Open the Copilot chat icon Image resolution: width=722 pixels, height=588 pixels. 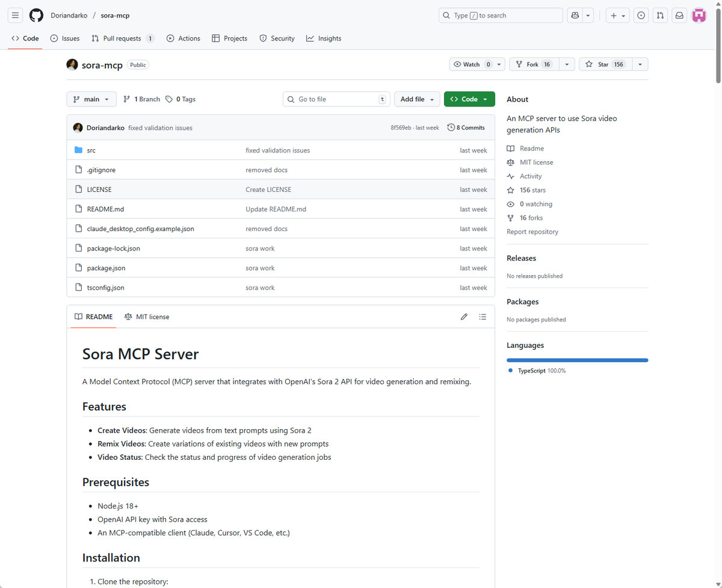pos(575,16)
